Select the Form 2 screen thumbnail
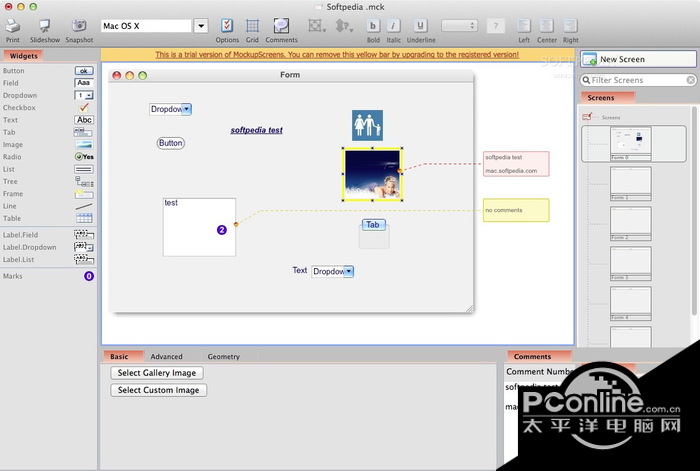Screen dimensions: 700x471 click(x=630, y=224)
